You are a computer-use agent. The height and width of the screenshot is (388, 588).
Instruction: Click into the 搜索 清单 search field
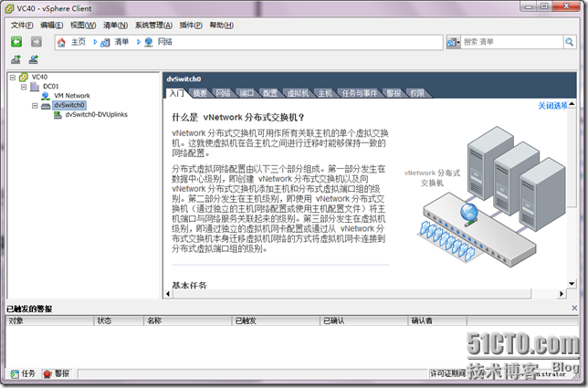coord(512,42)
